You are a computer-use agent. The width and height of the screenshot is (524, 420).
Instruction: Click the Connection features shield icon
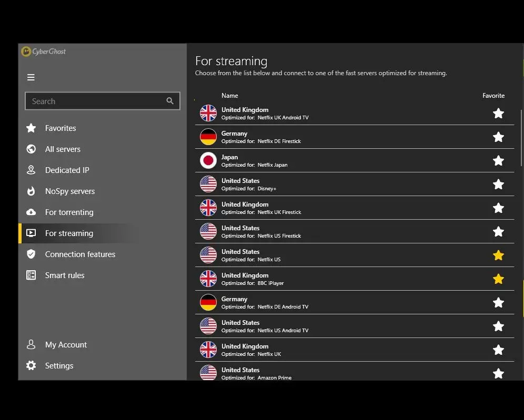pyautogui.click(x=31, y=254)
